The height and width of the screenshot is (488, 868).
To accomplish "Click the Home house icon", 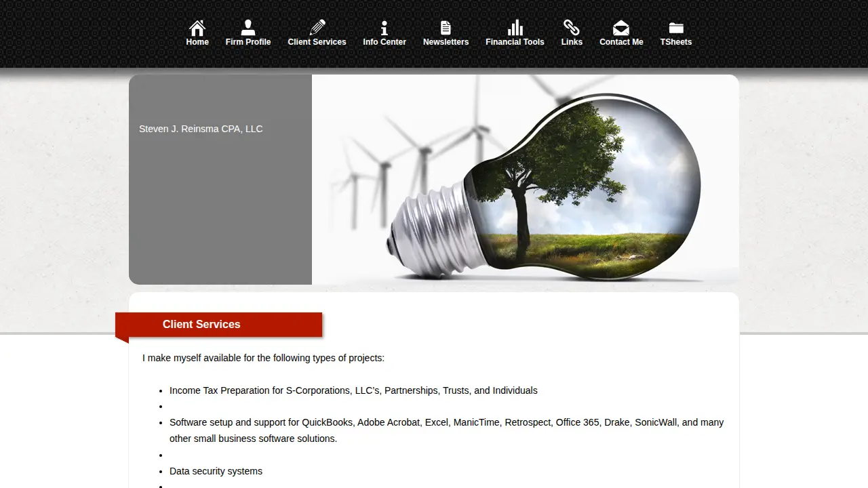I will point(197,28).
